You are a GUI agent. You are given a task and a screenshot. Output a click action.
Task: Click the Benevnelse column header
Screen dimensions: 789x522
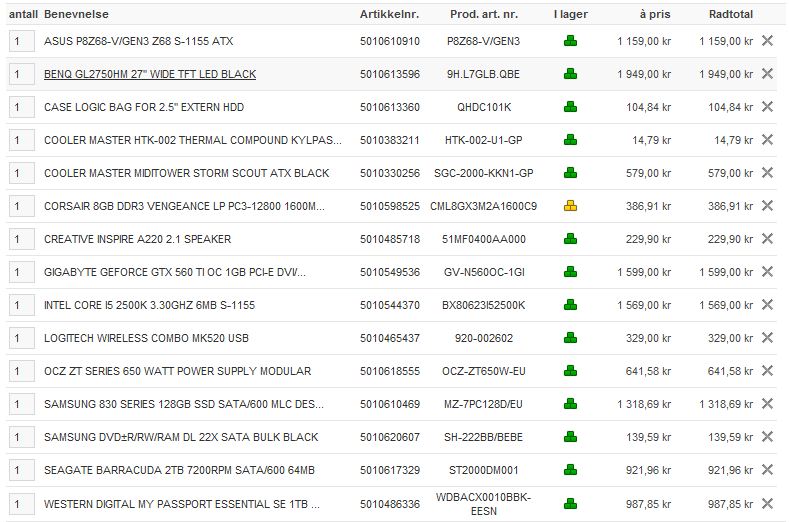point(76,14)
